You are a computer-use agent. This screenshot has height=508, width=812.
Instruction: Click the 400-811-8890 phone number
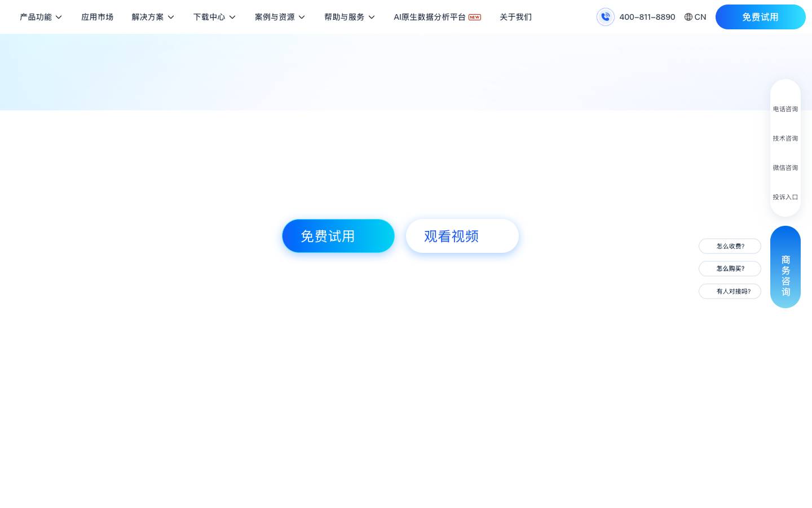click(x=647, y=17)
